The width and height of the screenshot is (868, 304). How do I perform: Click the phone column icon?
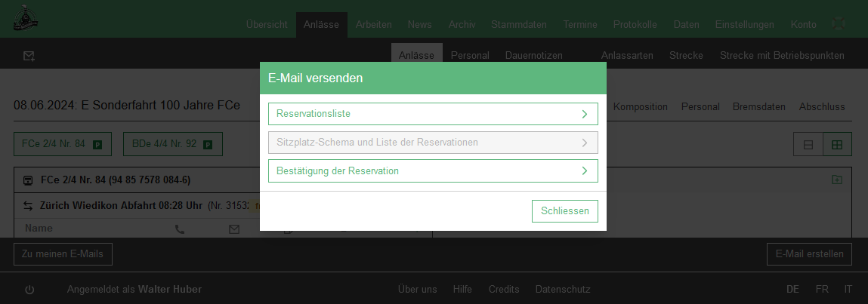tap(180, 229)
